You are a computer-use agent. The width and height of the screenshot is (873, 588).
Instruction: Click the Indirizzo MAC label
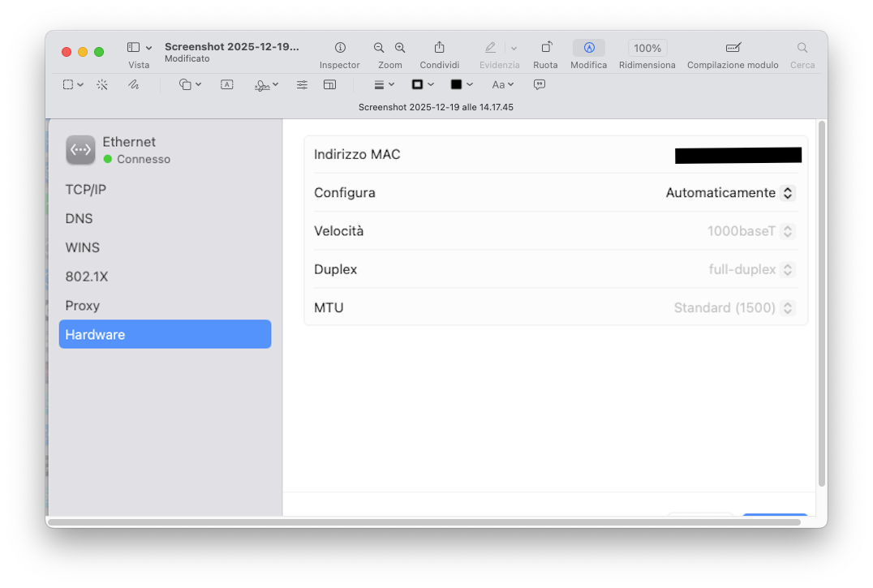(x=357, y=155)
